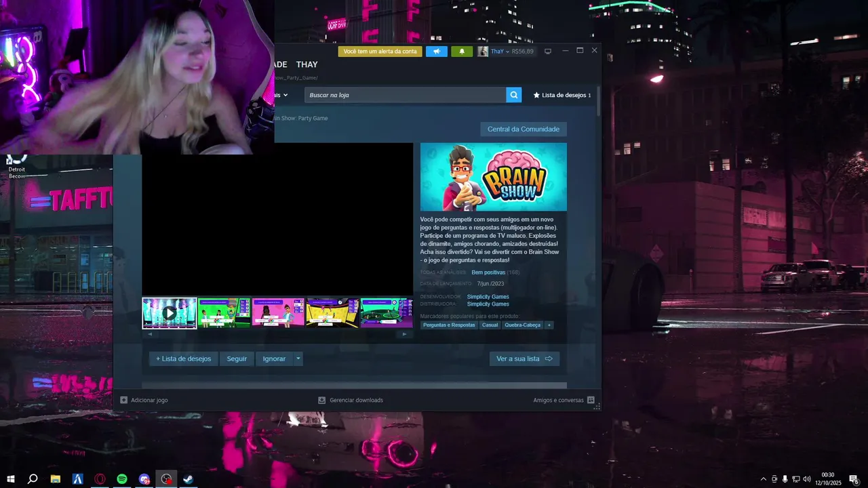868x488 pixels.
Task: Maximize the Steam window
Action: [x=580, y=51]
